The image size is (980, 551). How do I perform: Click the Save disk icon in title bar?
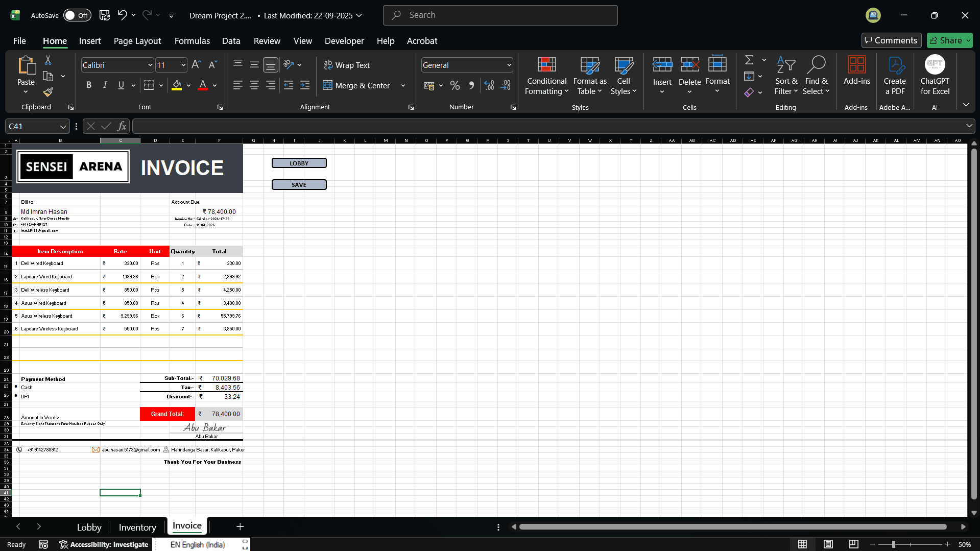click(105, 15)
